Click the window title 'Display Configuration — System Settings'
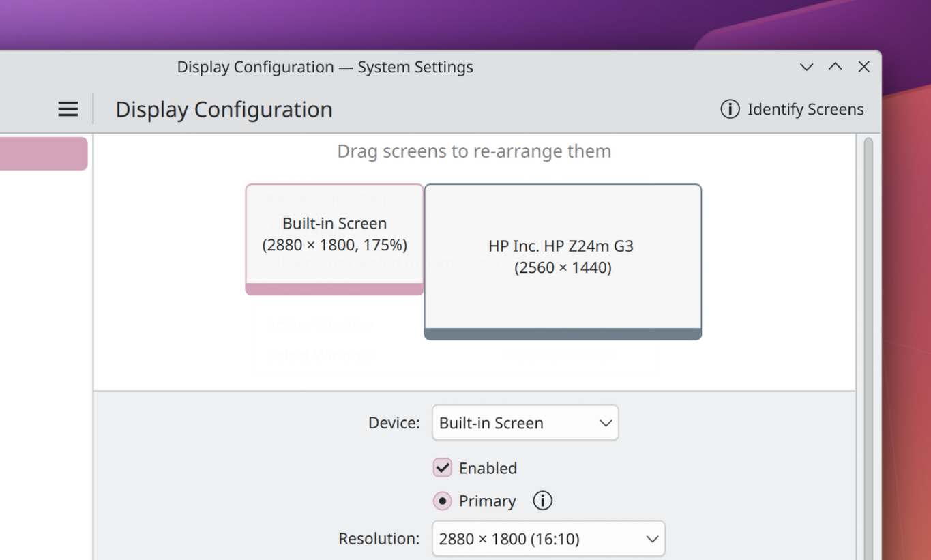This screenshot has width=931, height=560. pos(325,67)
